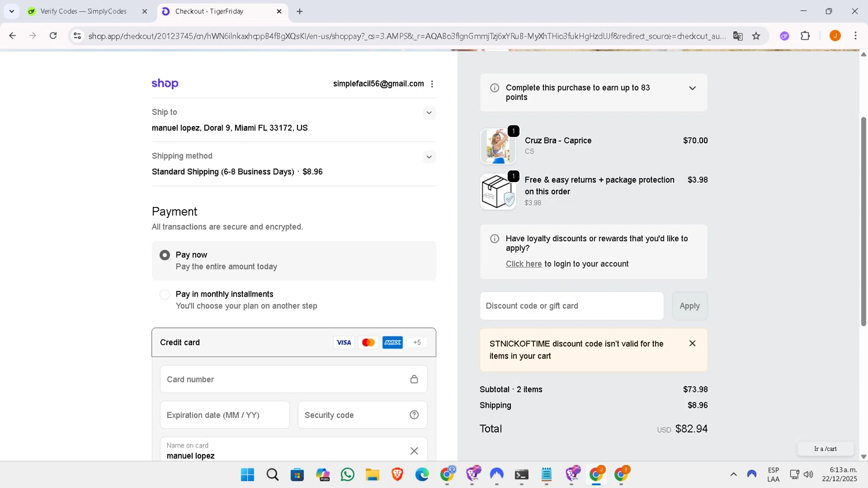Edit the Name on card field
The height and width of the screenshot is (488, 868).
coord(293,450)
